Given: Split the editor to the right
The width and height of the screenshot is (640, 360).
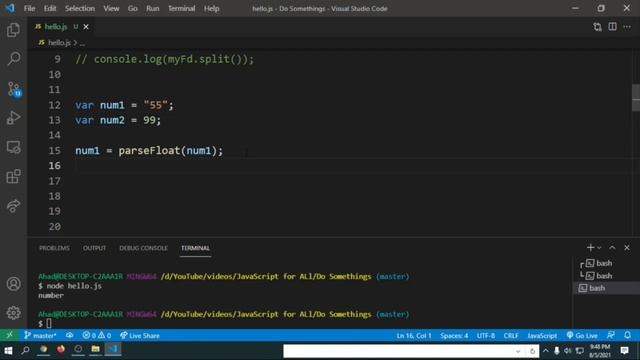Looking at the screenshot, I should [612, 27].
